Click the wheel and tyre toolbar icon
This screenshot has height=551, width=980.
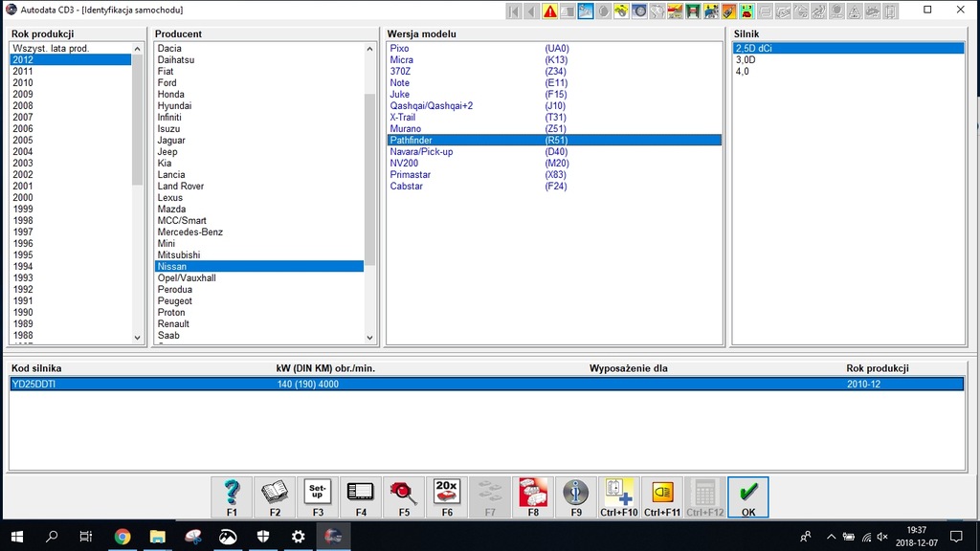click(x=639, y=11)
